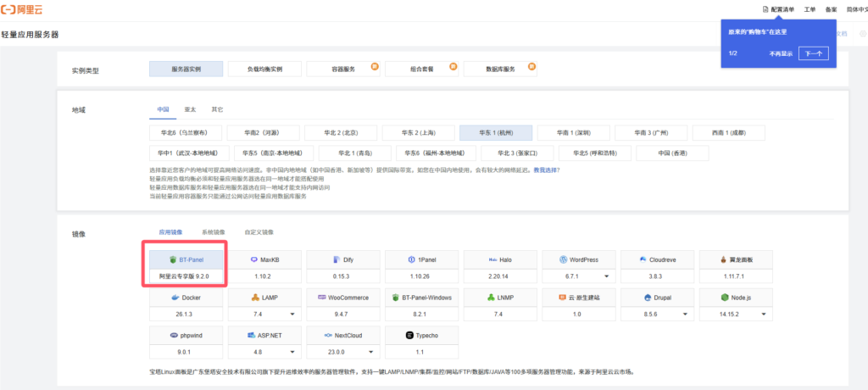Click the MaxKB image icon

click(x=254, y=259)
